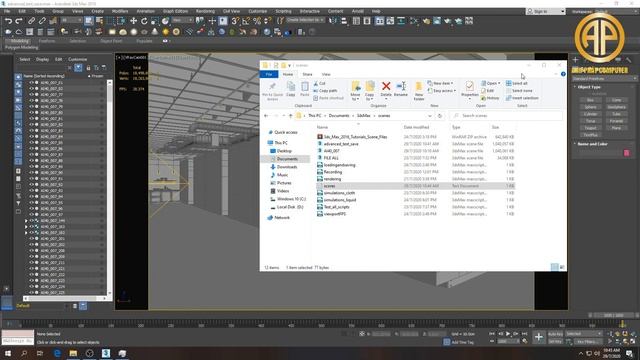
Task: Click the Box primitive button in Create panel
Action: point(590,100)
